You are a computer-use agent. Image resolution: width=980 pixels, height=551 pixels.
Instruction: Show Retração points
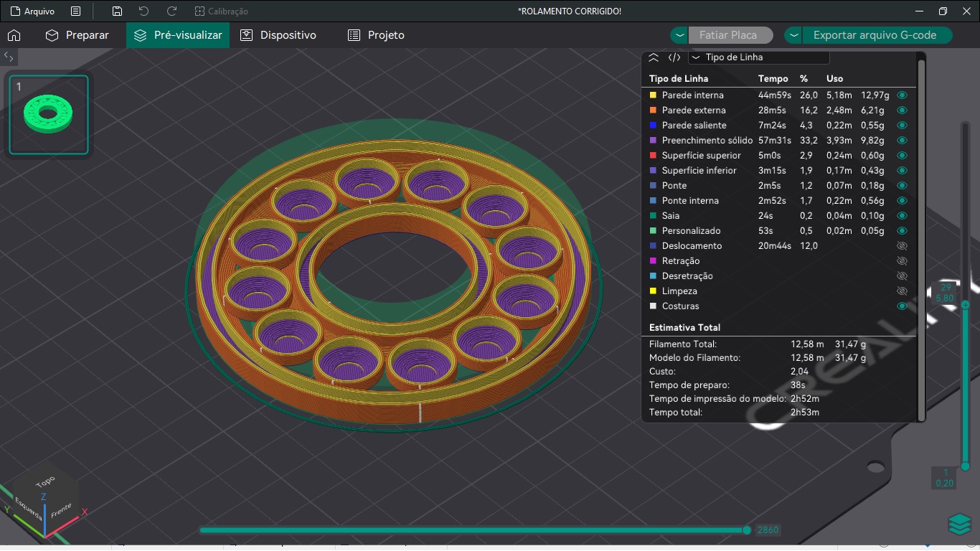(x=903, y=261)
